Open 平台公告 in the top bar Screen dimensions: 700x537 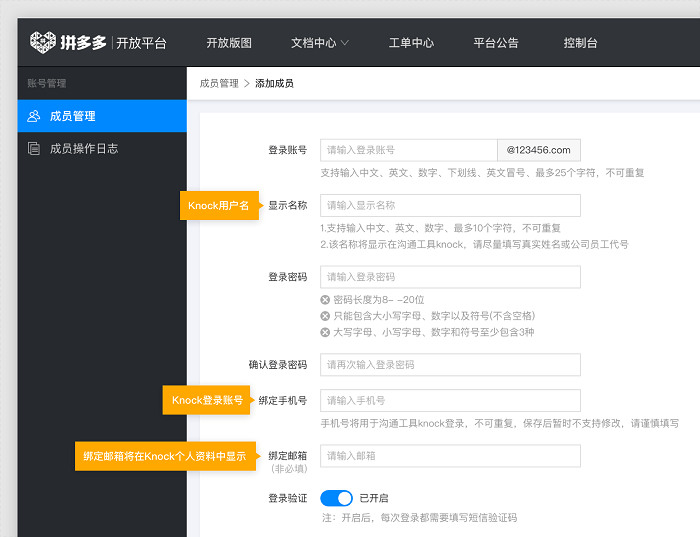pyautogui.click(x=496, y=43)
